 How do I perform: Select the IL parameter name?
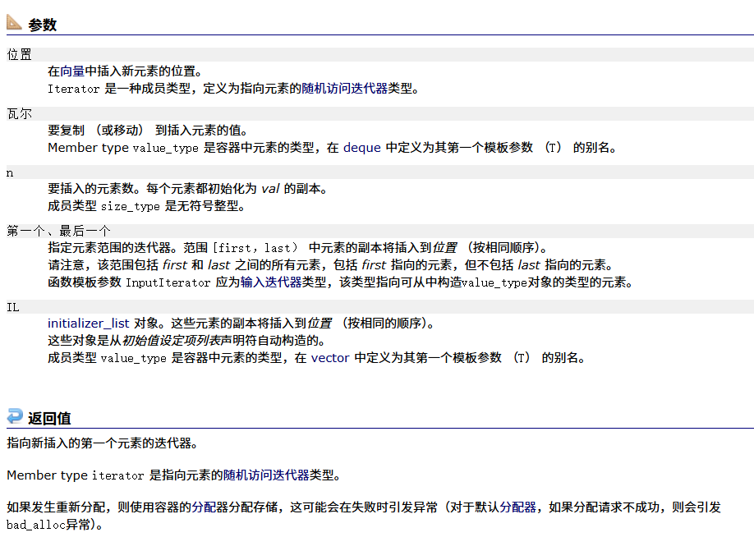pyautogui.click(x=13, y=307)
